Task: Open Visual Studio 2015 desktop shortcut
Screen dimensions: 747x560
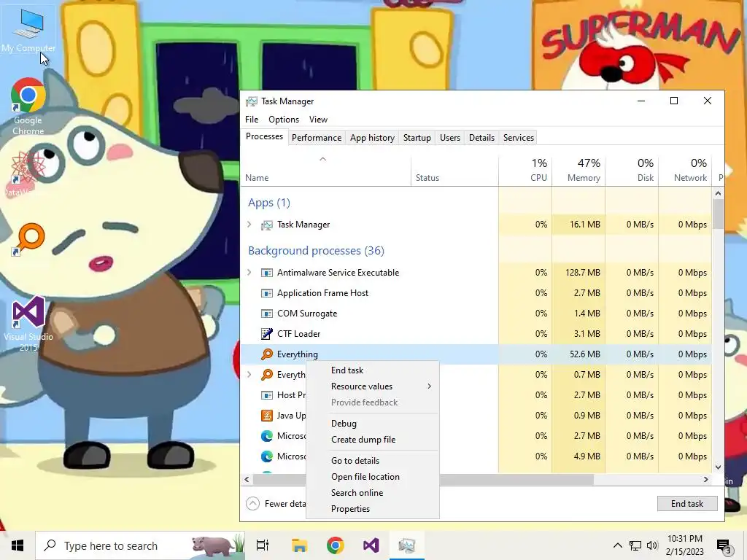Action: tap(28, 324)
